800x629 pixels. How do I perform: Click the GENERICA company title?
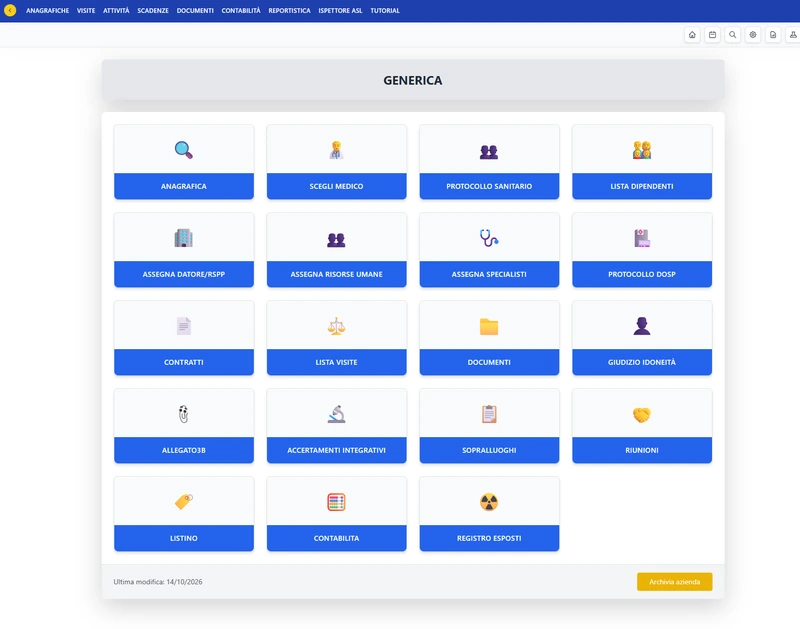pyautogui.click(x=413, y=81)
